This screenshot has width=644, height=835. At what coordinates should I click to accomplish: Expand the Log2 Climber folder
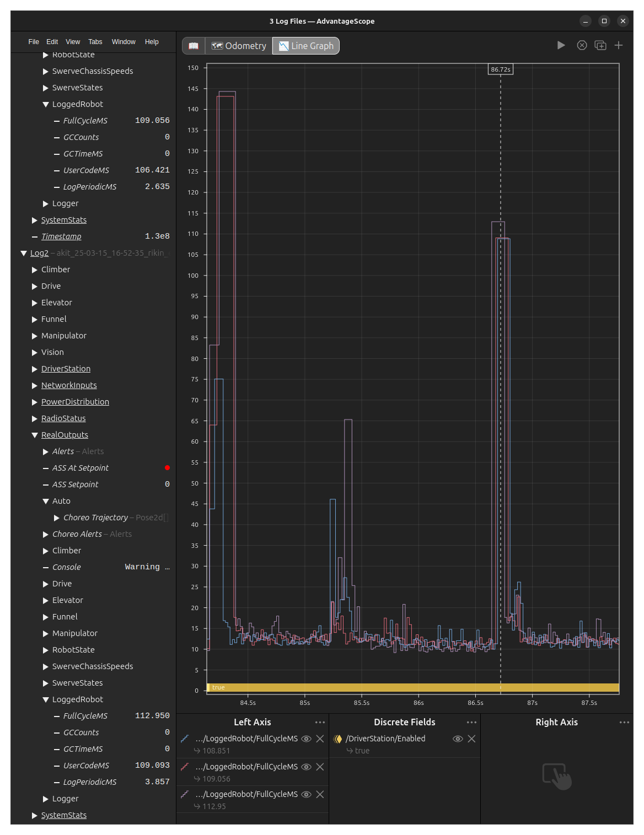pos(35,270)
